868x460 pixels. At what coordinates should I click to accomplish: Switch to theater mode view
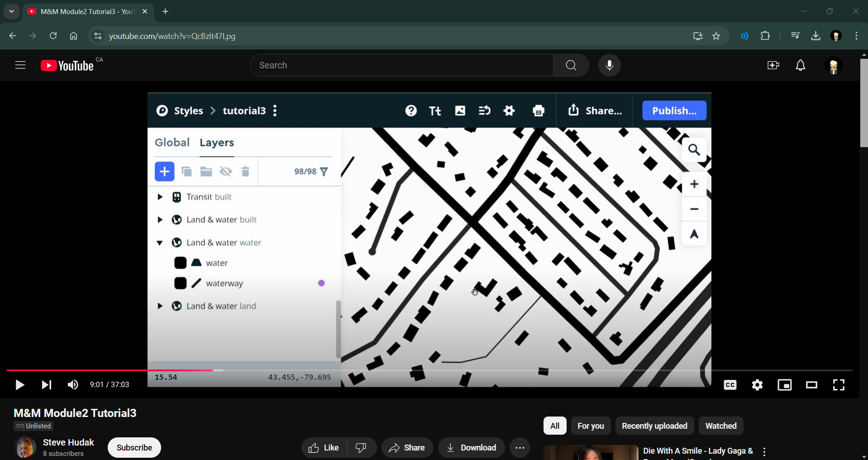click(811, 385)
